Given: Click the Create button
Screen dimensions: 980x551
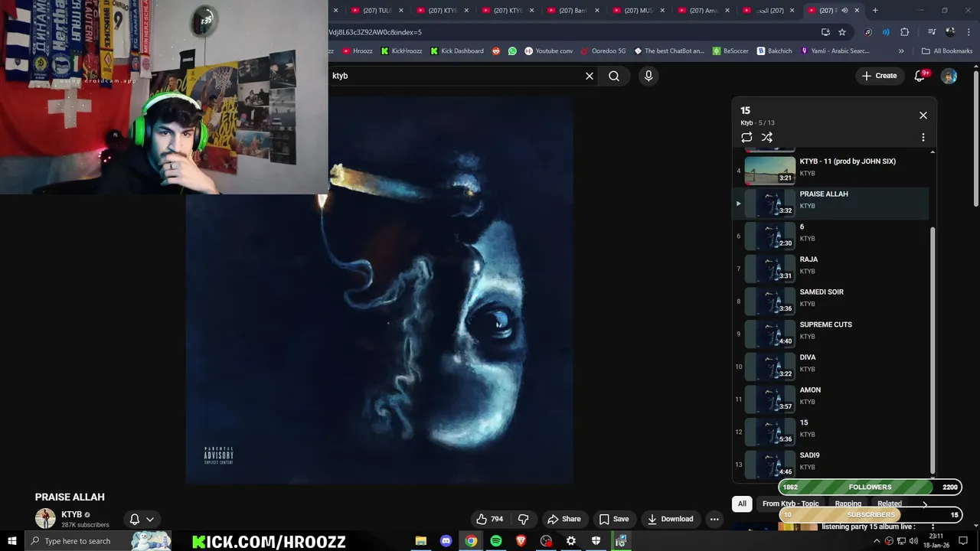Looking at the screenshot, I should 879,76.
